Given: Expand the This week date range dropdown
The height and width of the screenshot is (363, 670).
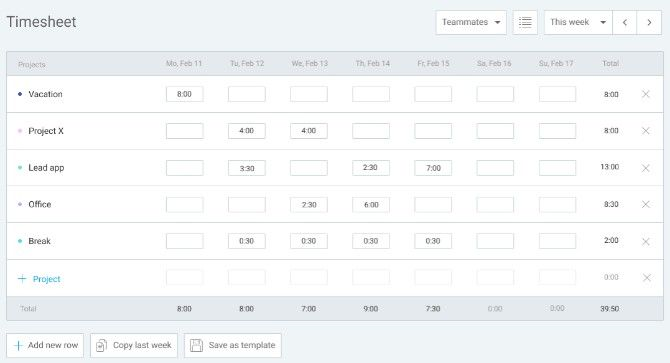Looking at the screenshot, I should 578,22.
